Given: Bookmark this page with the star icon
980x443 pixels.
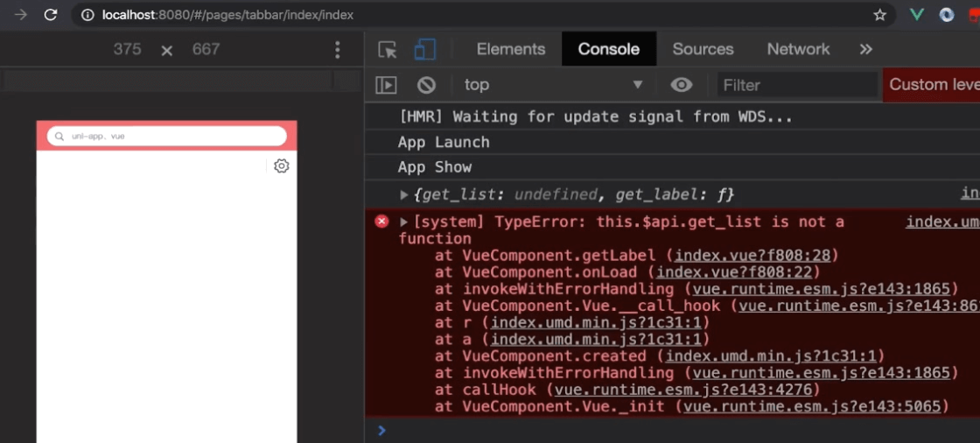Looking at the screenshot, I should click(x=880, y=15).
